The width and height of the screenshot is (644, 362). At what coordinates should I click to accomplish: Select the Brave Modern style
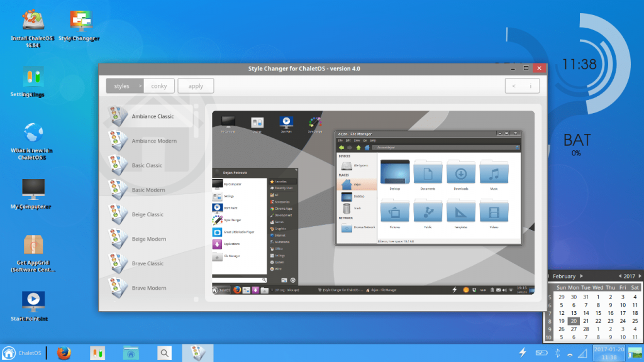150,288
